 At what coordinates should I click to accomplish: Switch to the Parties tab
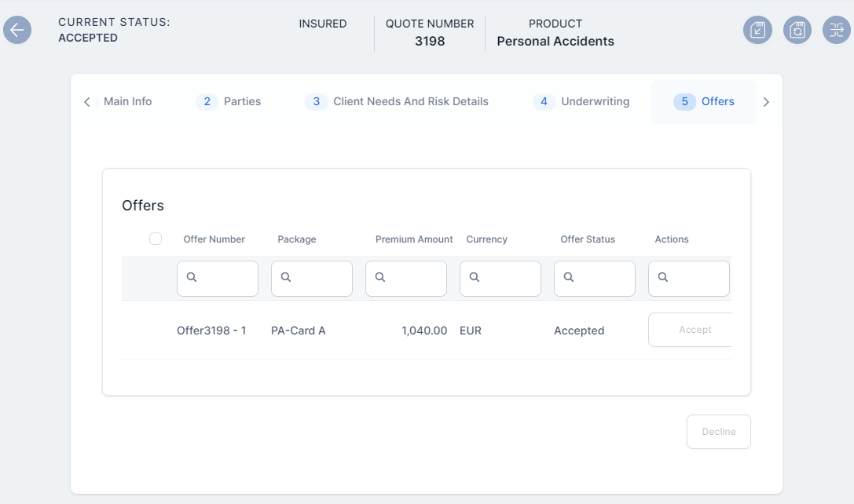[x=229, y=102]
